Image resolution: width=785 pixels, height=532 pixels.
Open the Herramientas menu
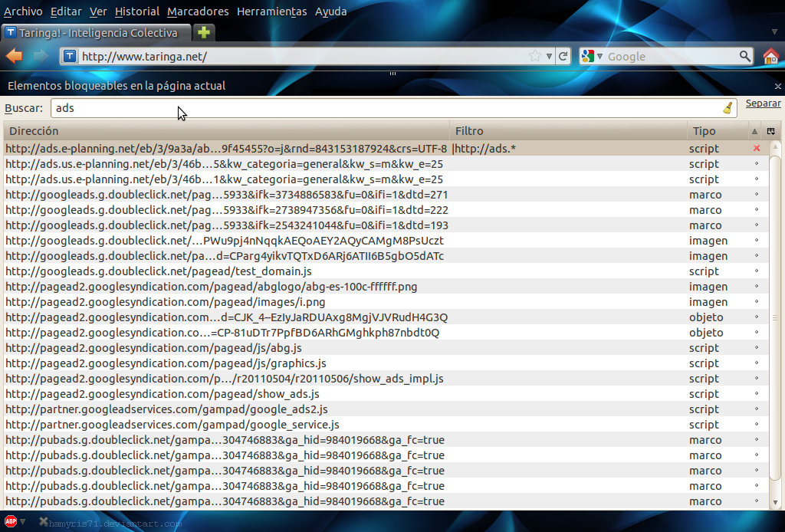(x=272, y=11)
